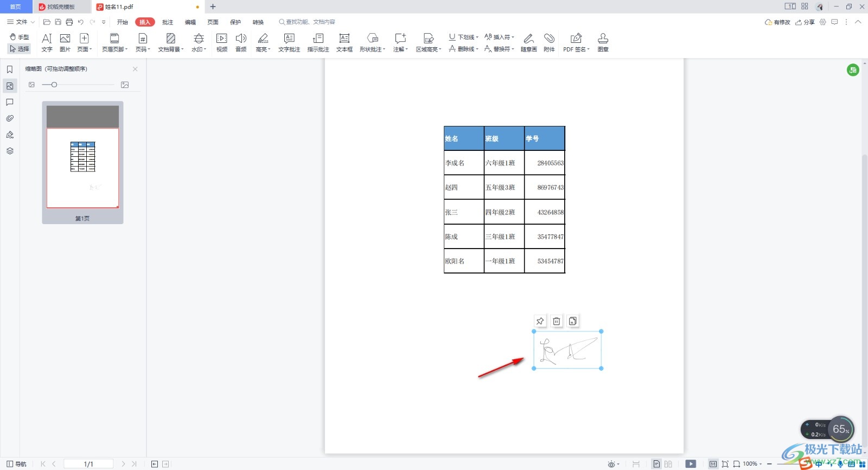868x470 pixels.
Task: Switch to the 保护 ribbon tab
Action: click(x=235, y=22)
